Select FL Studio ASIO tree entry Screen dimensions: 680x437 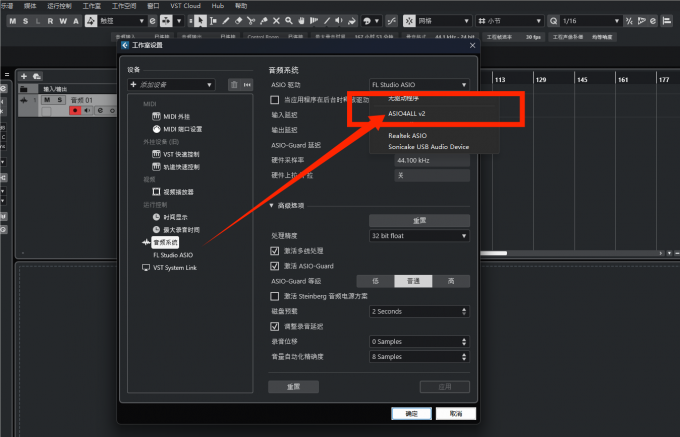pyautogui.click(x=173, y=255)
